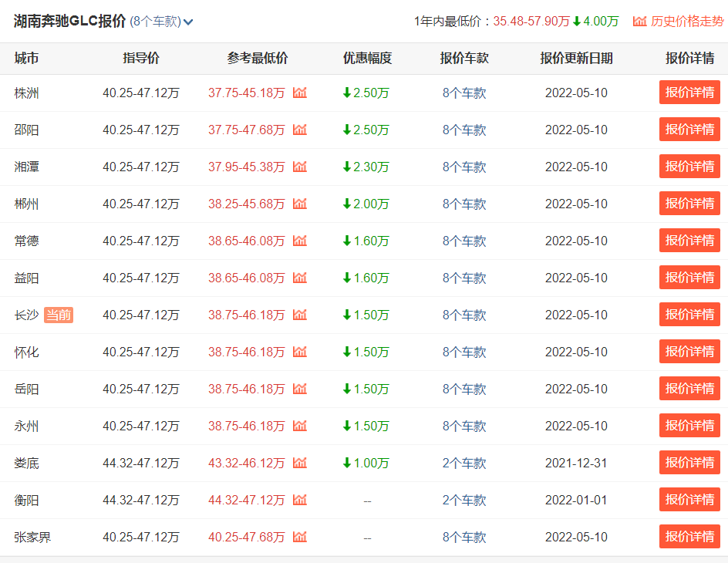Open price trend chart icon for 郴州

click(300, 204)
